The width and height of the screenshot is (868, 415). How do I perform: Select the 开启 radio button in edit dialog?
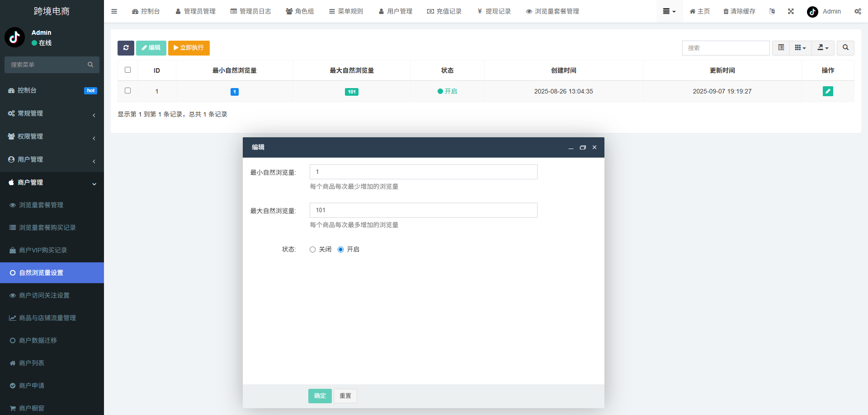340,249
